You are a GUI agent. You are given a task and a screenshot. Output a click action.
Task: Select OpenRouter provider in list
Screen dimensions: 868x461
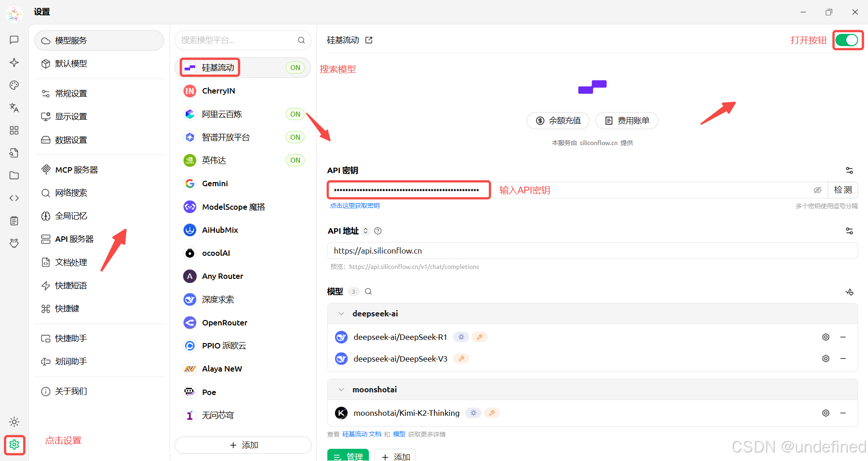pos(243,323)
